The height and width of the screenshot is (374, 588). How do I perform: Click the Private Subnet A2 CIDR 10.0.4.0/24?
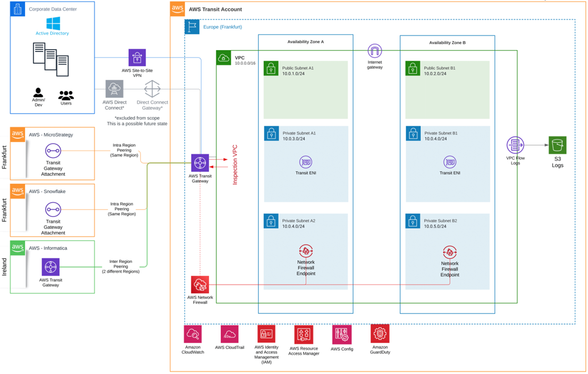[x=293, y=226]
